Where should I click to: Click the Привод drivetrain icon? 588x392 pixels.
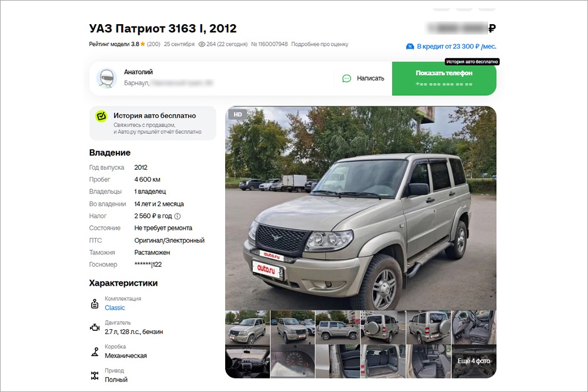pyautogui.click(x=95, y=376)
